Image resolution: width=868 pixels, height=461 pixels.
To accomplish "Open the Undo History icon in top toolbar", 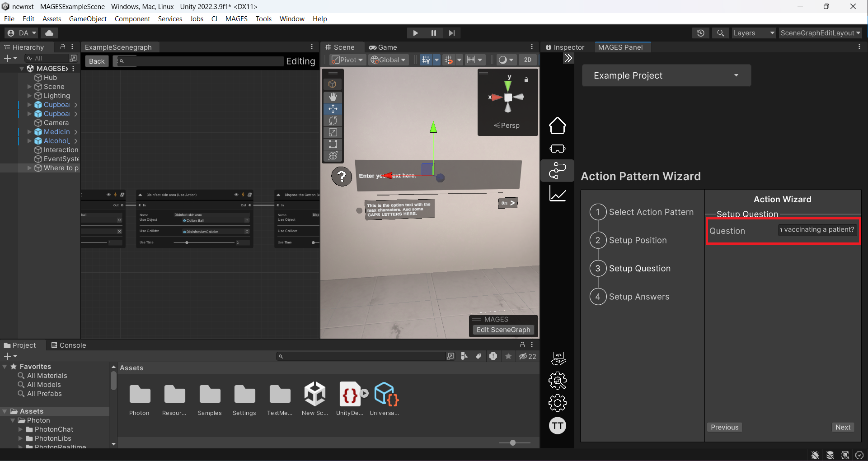I will pyautogui.click(x=700, y=33).
